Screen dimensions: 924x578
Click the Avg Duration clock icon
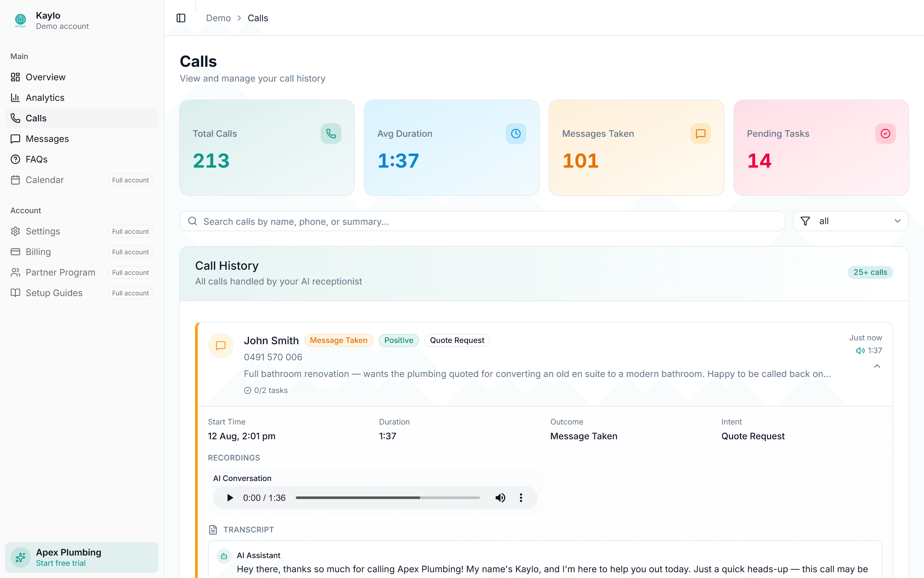click(516, 133)
